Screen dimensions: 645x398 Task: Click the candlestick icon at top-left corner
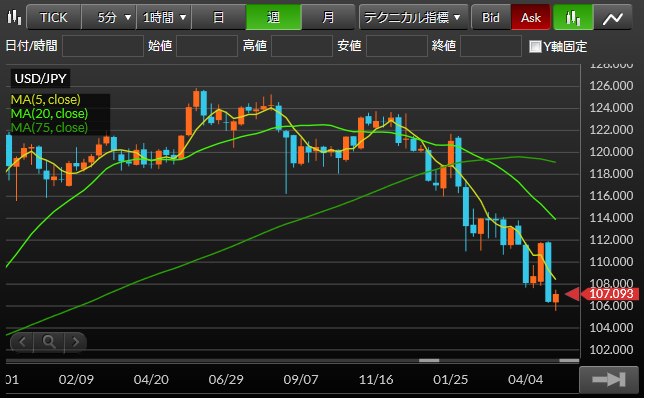[x=14, y=17]
